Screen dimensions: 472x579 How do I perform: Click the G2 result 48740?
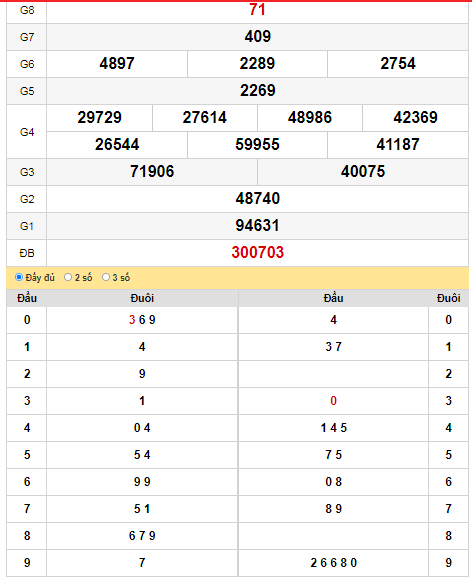(257, 199)
